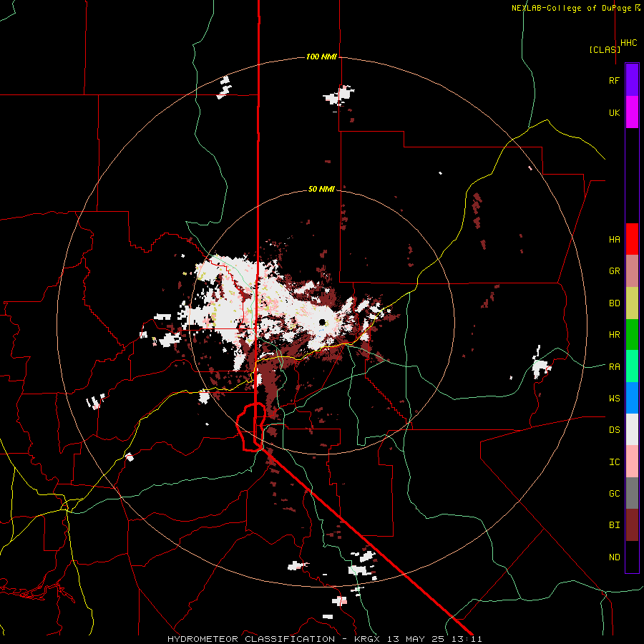The height and width of the screenshot is (644, 644).
Task: Click the pink IC legend swatch
Action: click(x=632, y=462)
